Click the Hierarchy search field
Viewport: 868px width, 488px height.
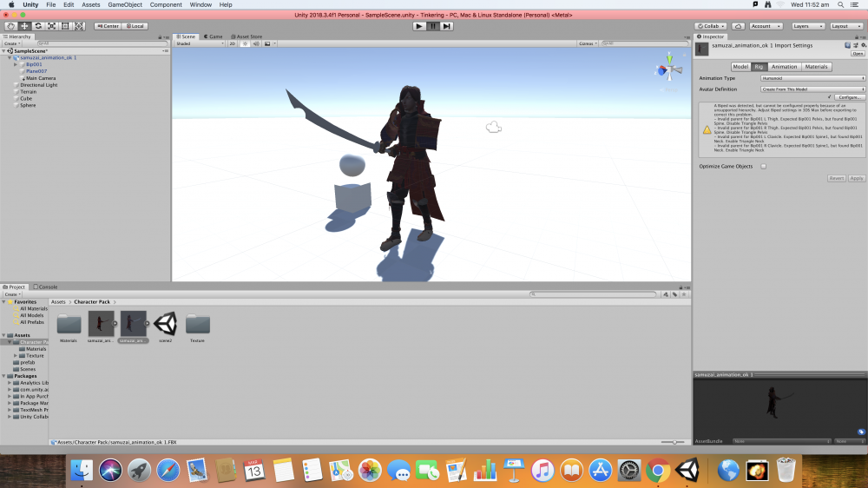[x=102, y=43]
